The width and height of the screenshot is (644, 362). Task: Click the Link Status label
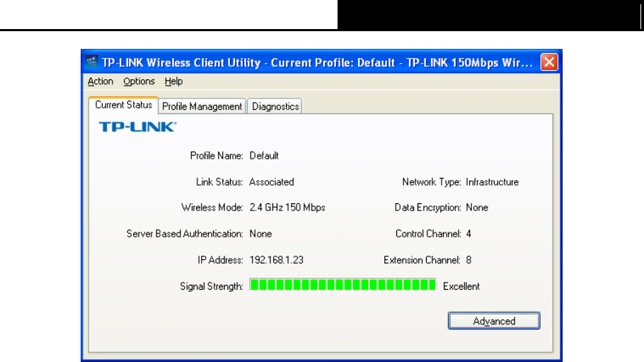[x=219, y=182]
